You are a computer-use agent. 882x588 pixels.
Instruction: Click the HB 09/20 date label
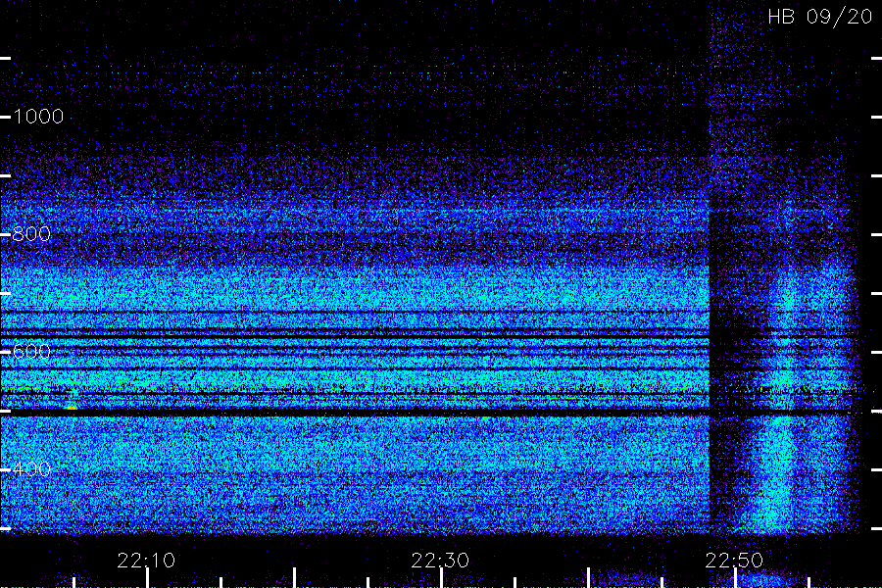pos(819,17)
